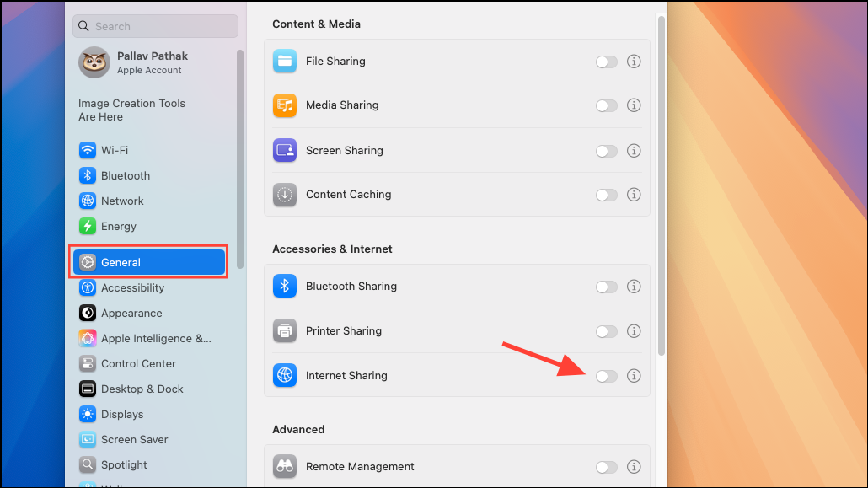Switch on Printer Sharing
Image resolution: width=868 pixels, height=488 pixels.
click(606, 331)
